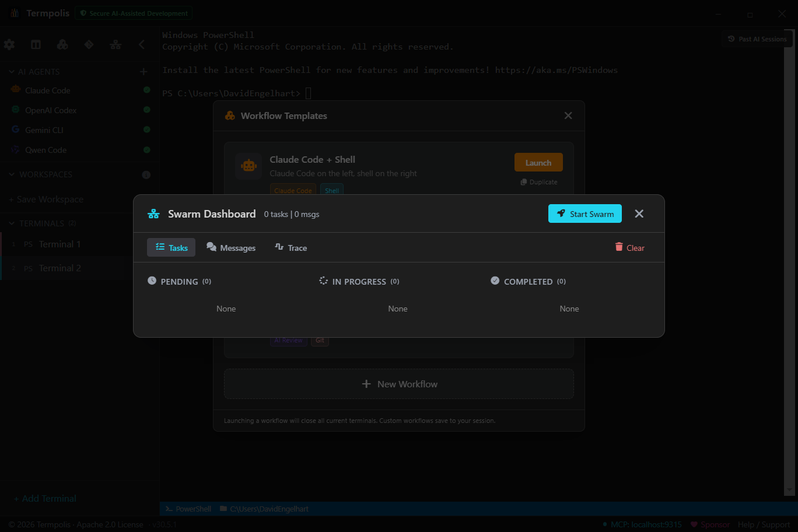Switch to the Messages tab
Viewport: 798px width, 532px height.
[231, 247]
